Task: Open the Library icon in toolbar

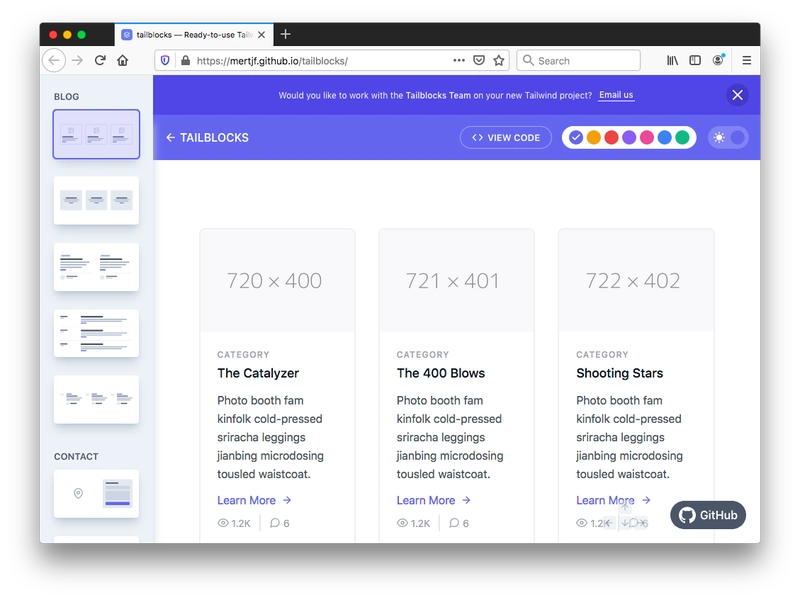Action: pyautogui.click(x=672, y=60)
